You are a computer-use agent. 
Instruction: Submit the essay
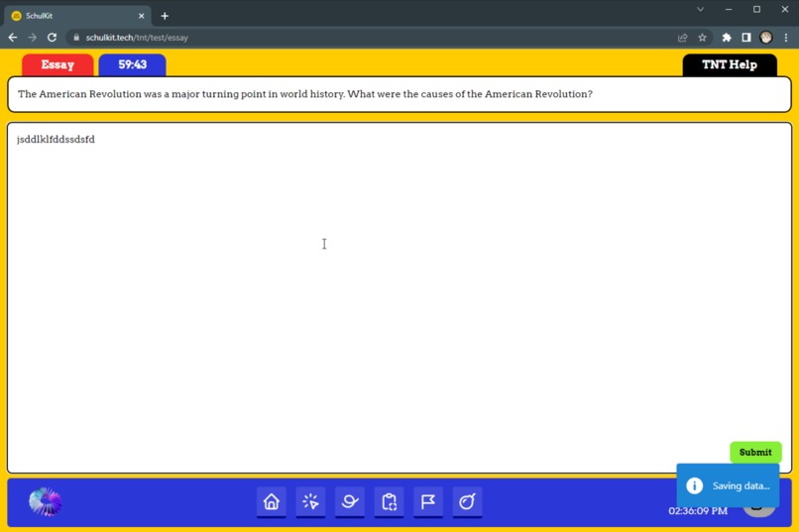pyautogui.click(x=755, y=452)
